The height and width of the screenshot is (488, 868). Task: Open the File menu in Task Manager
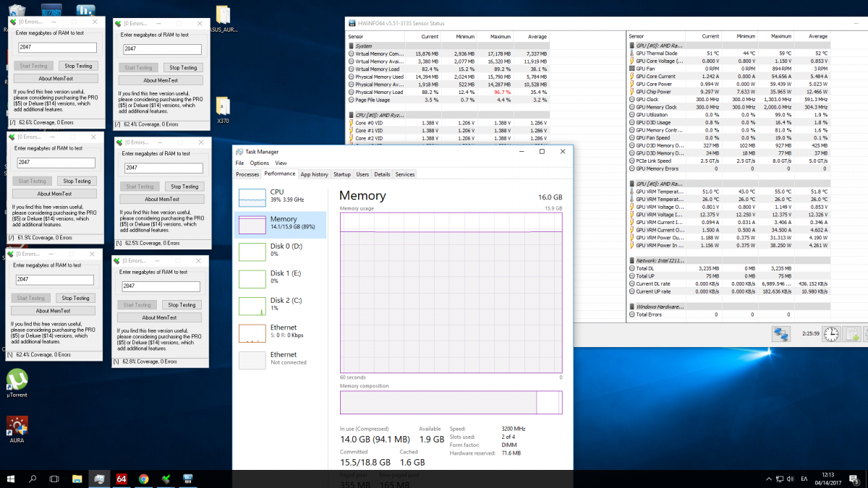click(x=239, y=163)
